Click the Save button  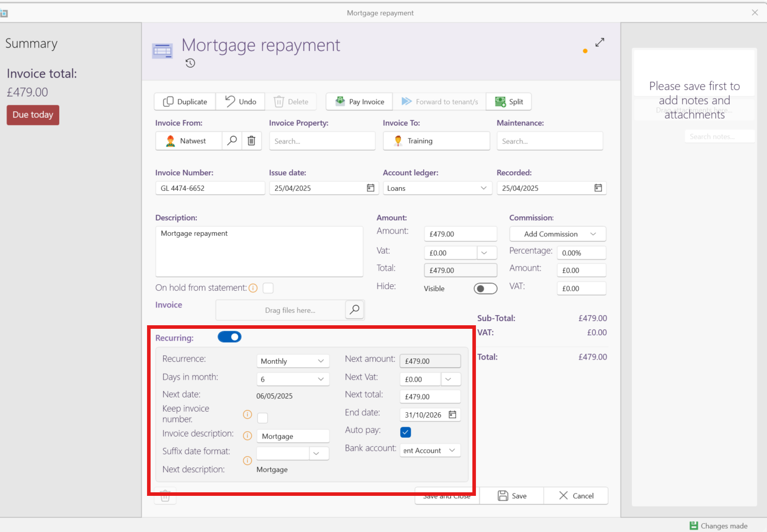coord(512,496)
